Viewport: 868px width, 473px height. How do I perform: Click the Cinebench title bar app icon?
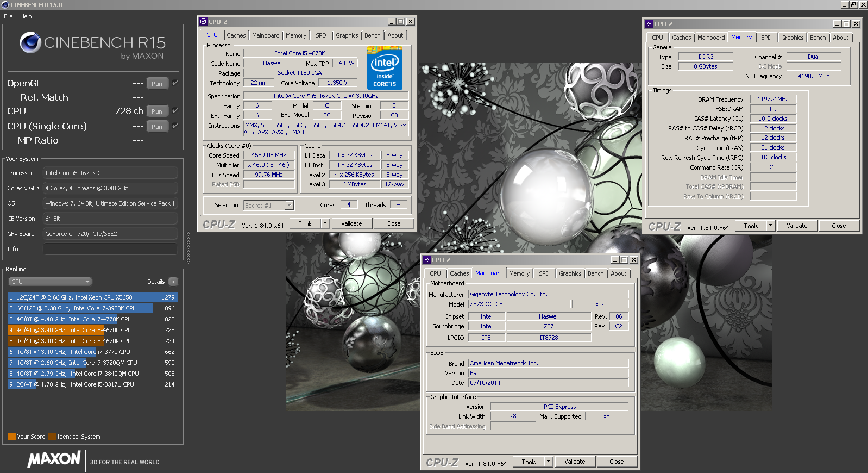(x=5, y=4)
